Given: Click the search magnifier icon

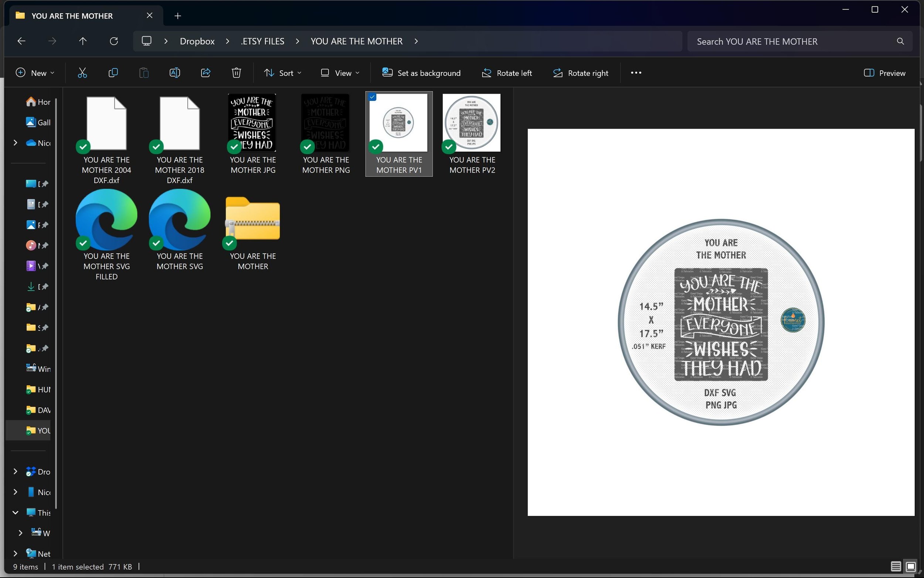Looking at the screenshot, I should [900, 41].
